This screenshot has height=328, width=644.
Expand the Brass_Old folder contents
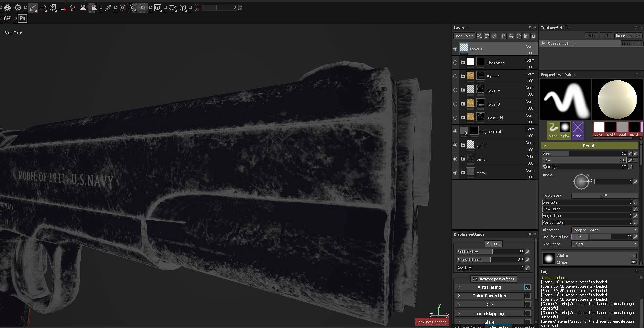tap(462, 118)
